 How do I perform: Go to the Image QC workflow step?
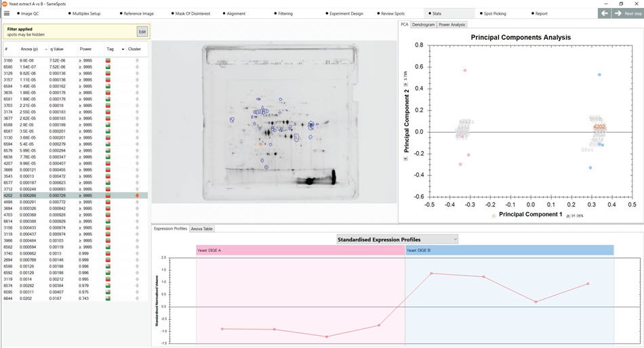pos(28,14)
